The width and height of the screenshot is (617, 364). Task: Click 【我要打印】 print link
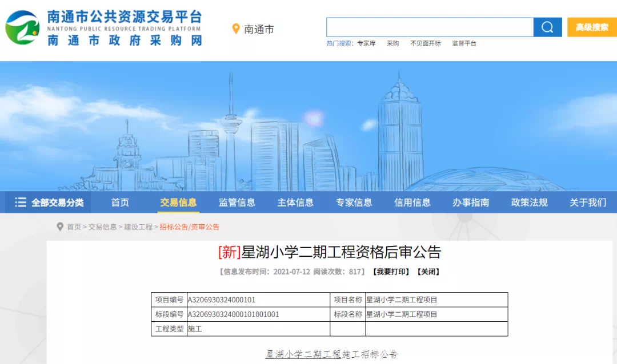pyautogui.click(x=391, y=272)
